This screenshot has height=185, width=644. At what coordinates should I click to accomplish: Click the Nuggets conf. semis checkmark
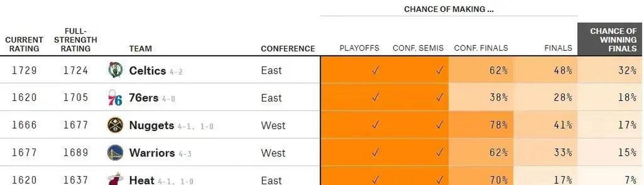tap(439, 125)
